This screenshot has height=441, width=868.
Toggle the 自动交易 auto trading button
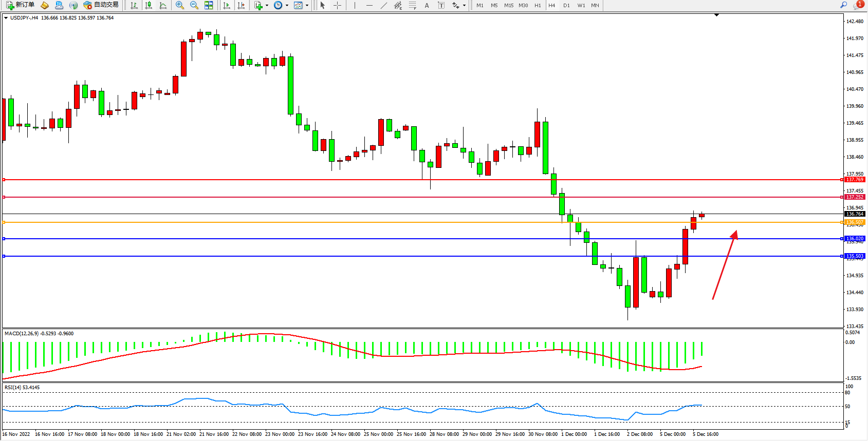(101, 5)
